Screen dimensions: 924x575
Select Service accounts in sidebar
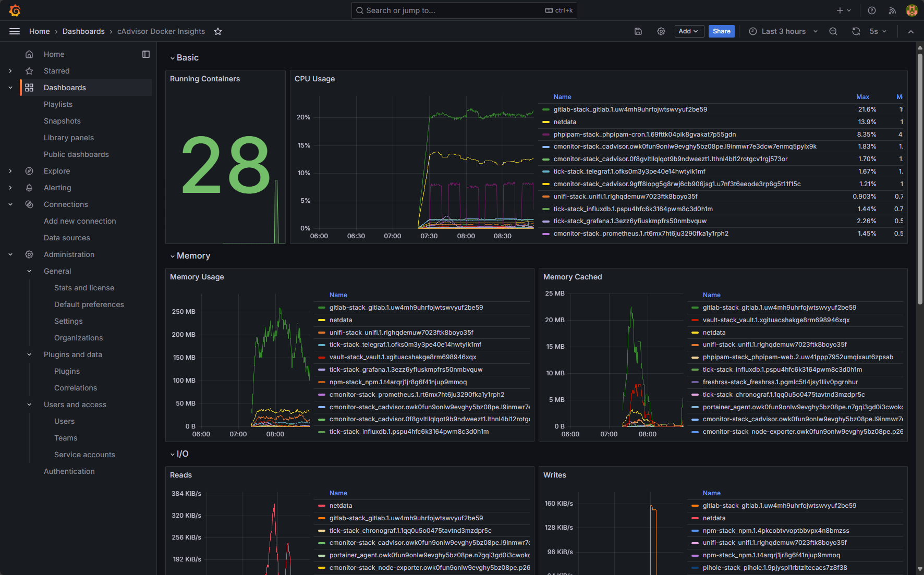click(84, 455)
